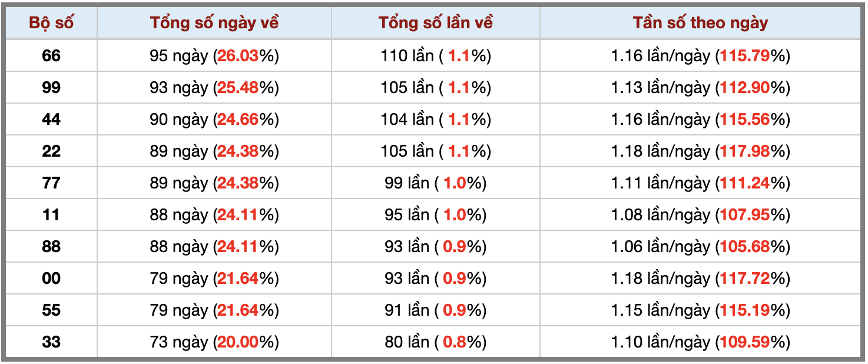The width and height of the screenshot is (868, 364).
Task: Click the "73 ngày (20.00%)" cell
Action: click(x=214, y=342)
